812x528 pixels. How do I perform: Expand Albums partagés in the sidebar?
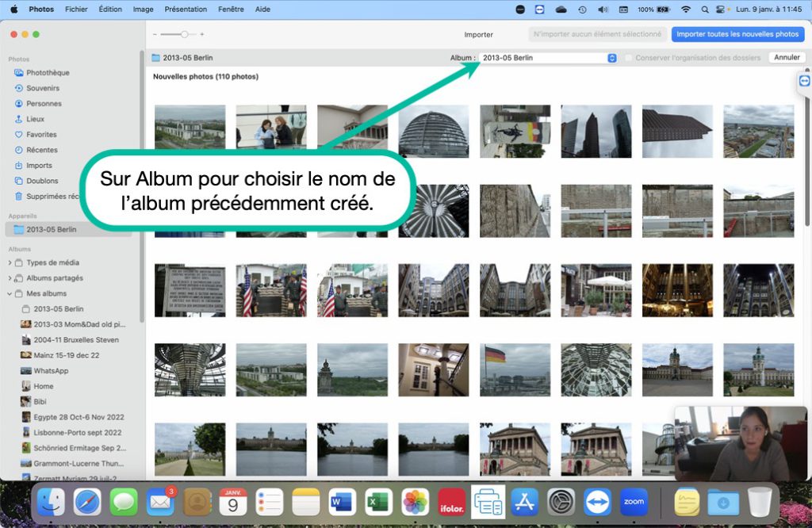tap(10, 278)
